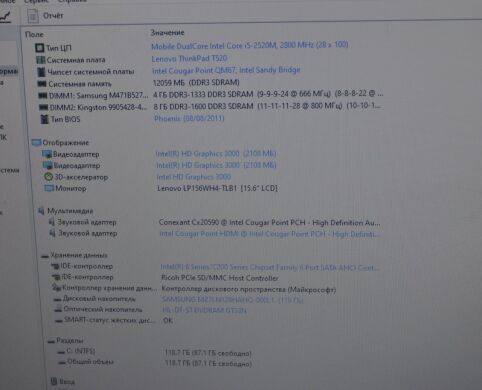Click the DIMM1 Samsung memory icon

(x=43, y=95)
